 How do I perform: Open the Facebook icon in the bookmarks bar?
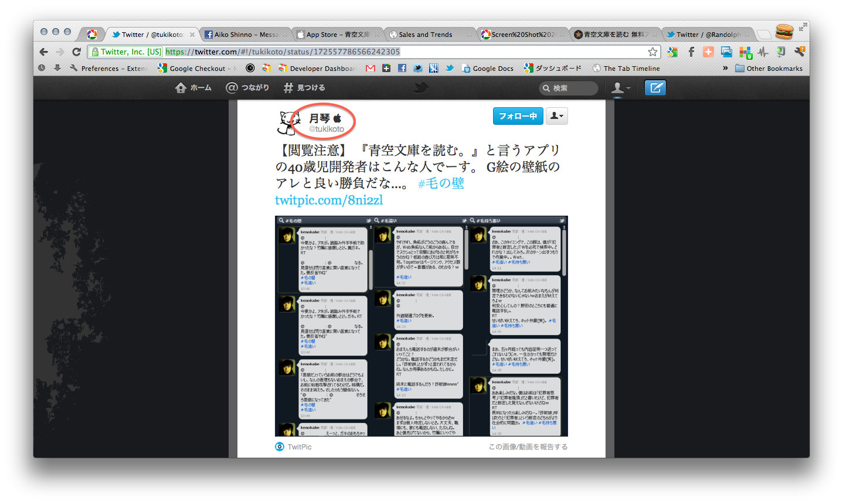(402, 68)
